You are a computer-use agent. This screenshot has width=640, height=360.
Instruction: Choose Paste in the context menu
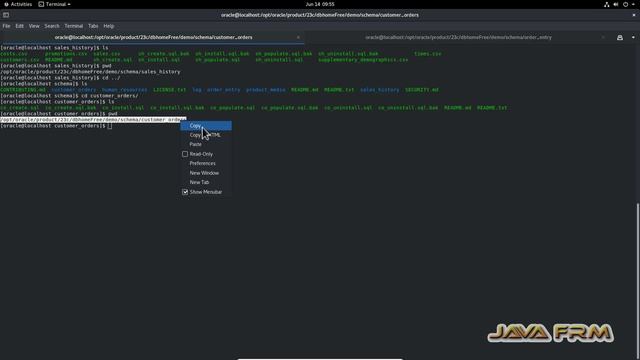(206, 144)
